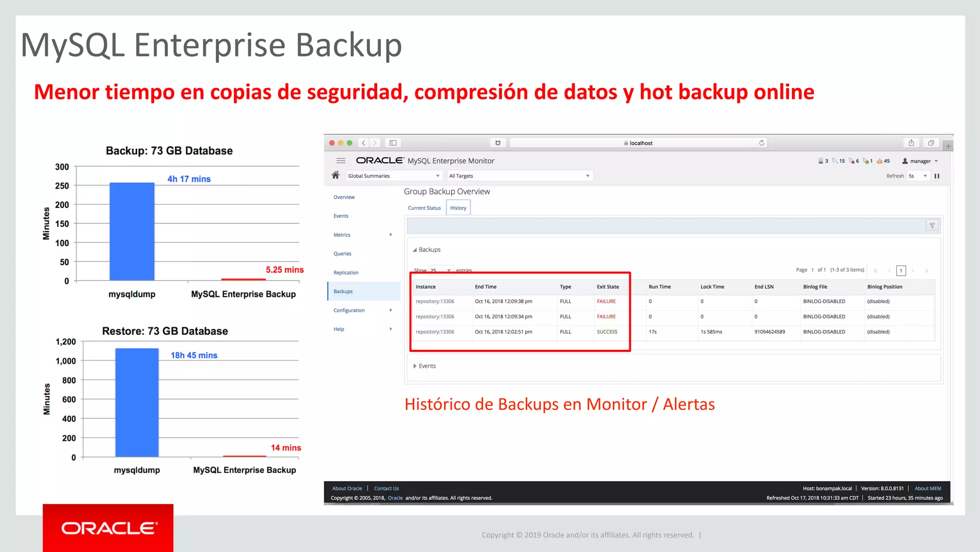Image resolution: width=980 pixels, height=552 pixels.
Task: Click FAILURE in the 12:09:38 pm row
Action: [606, 301]
